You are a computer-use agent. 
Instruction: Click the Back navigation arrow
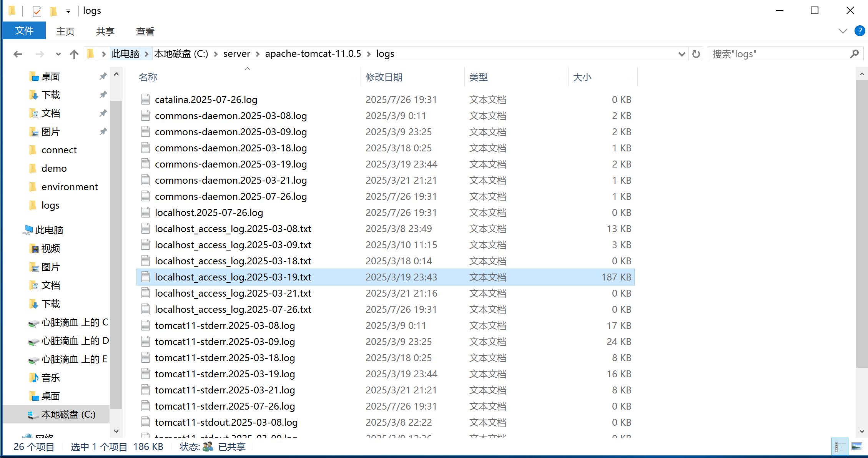click(x=18, y=54)
